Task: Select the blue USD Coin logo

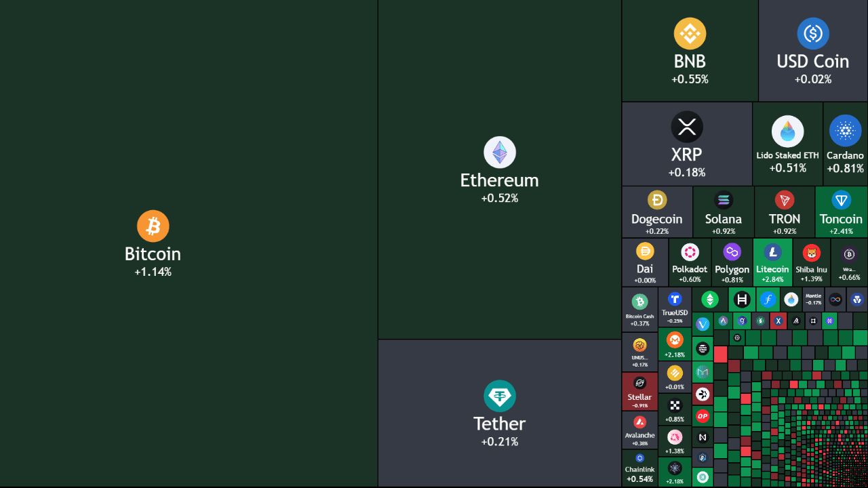Action: coord(813,34)
